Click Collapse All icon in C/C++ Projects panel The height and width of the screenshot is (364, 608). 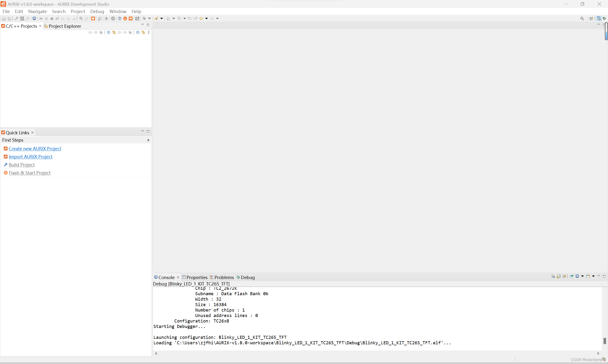tap(109, 32)
